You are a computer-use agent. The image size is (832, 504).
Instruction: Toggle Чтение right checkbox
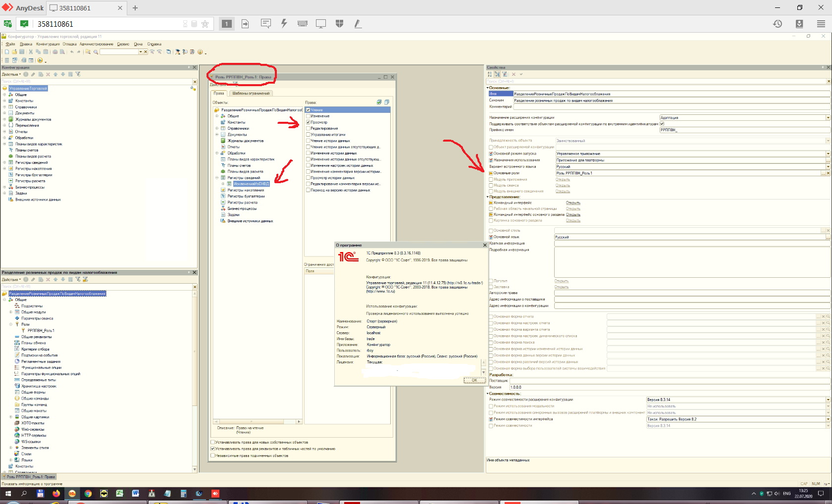pos(308,110)
